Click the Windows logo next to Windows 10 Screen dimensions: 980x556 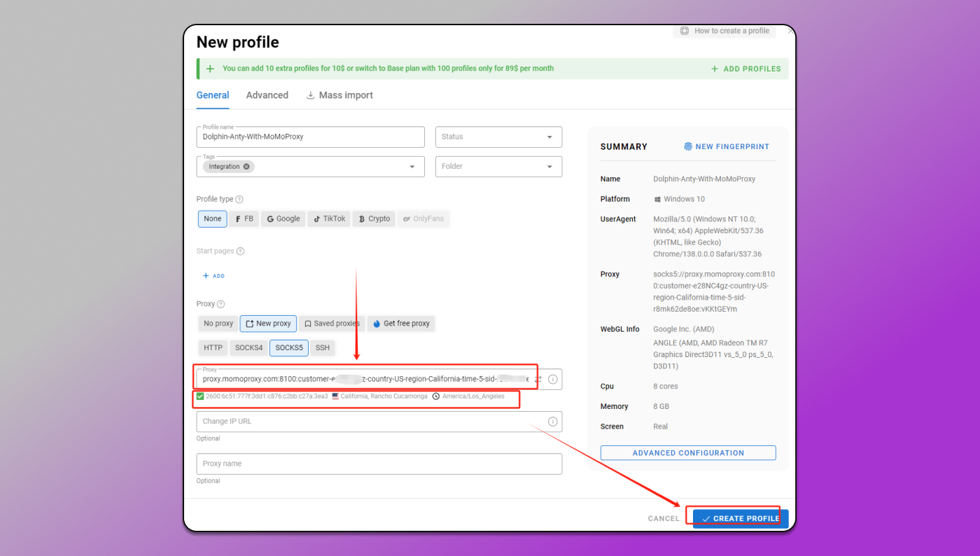[657, 200]
